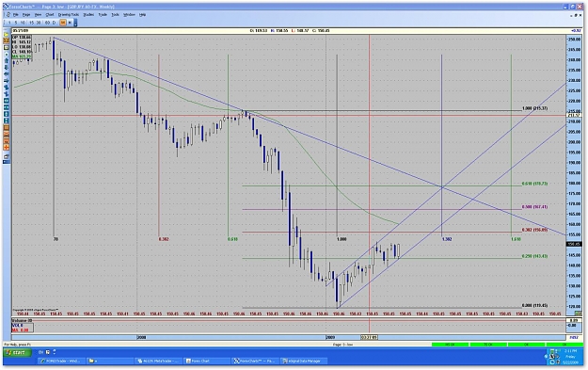
Task: Click the yellow folder icon in left sidebar
Action: [7, 34]
